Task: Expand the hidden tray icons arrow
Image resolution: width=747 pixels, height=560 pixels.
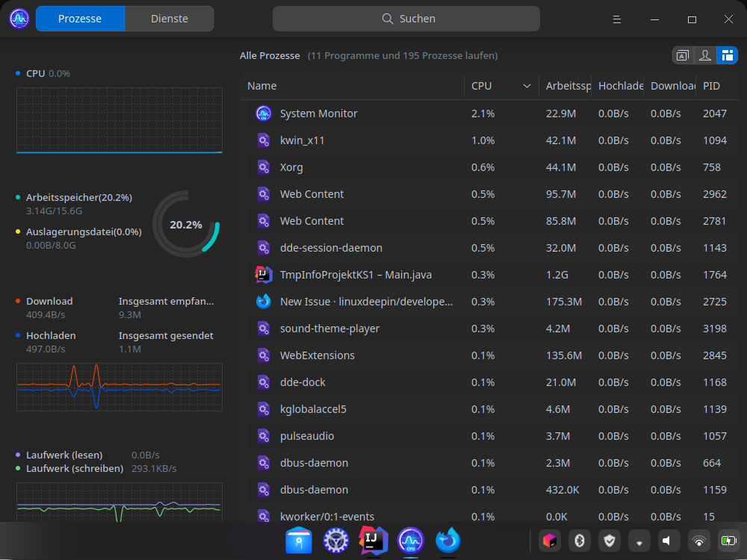Action: [x=639, y=540]
